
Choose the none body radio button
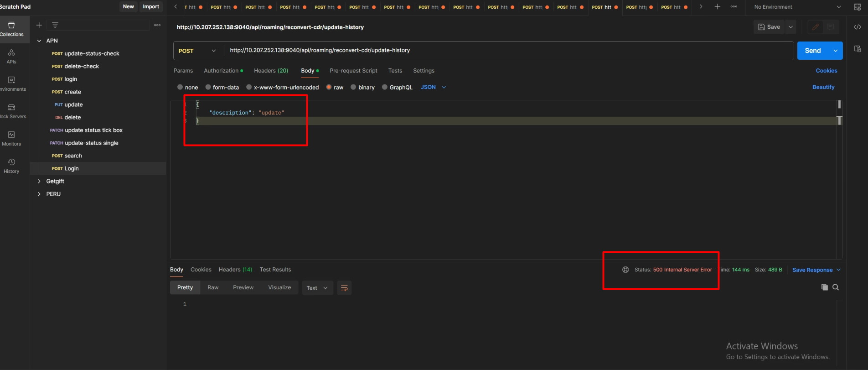click(x=180, y=87)
